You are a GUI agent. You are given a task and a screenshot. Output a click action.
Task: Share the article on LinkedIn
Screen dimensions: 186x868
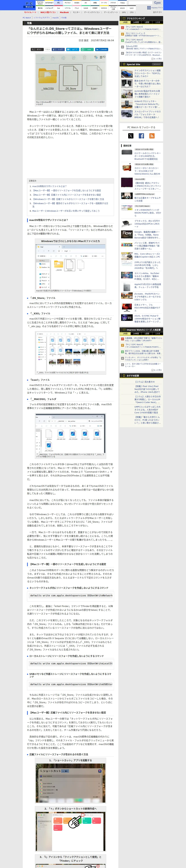pos(102,49)
